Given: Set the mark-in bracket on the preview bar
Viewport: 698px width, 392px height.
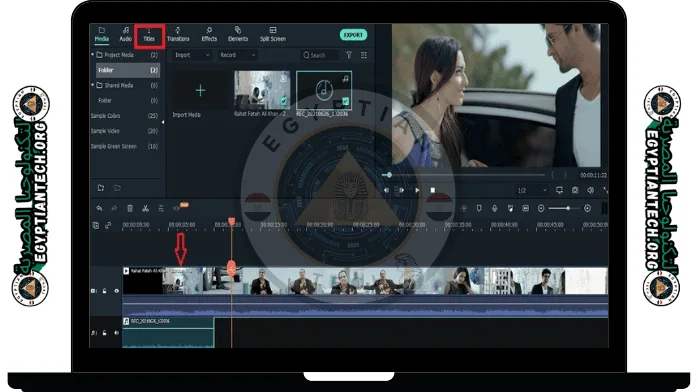Looking at the screenshot, I should [x=553, y=175].
